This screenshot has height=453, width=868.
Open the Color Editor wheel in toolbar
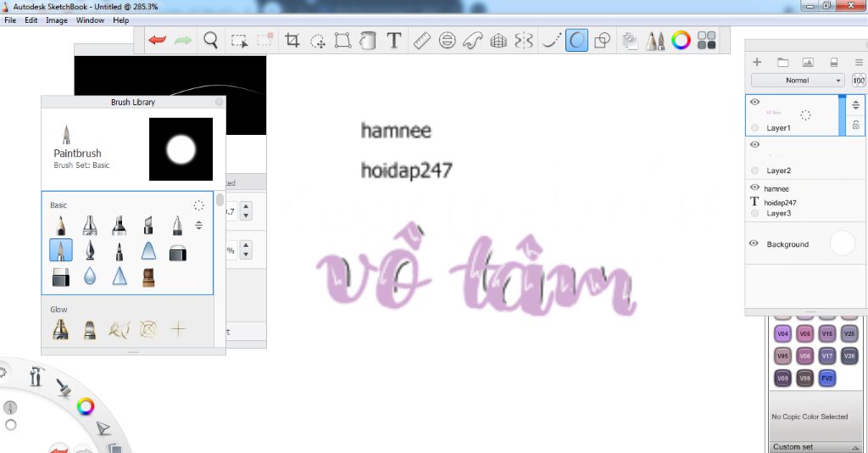click(x=681, y=40)
